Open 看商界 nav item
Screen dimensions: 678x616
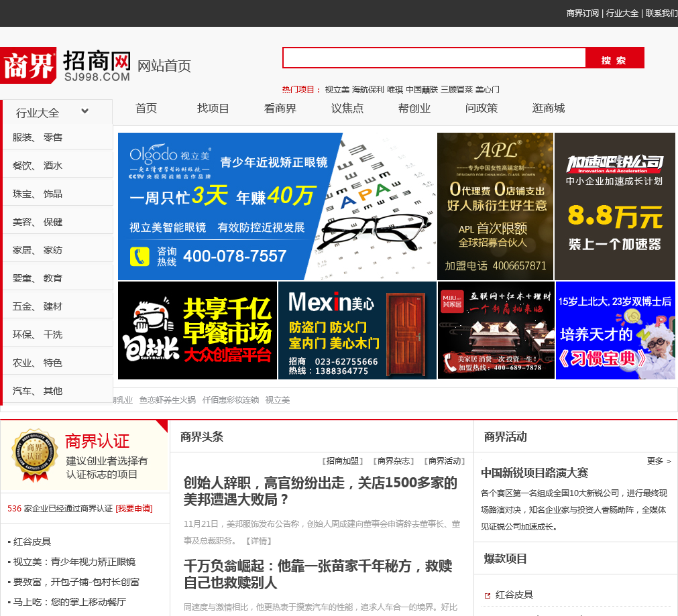(280, 108)
